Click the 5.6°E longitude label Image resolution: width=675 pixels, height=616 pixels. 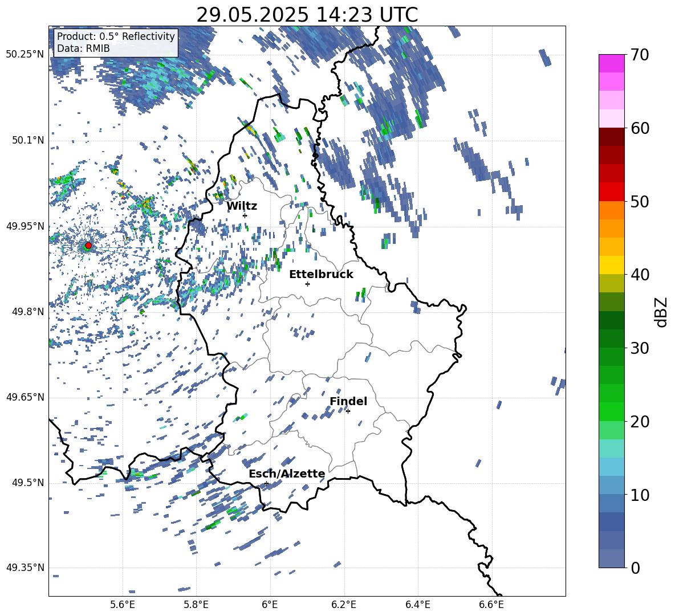[x=123, y=605]
